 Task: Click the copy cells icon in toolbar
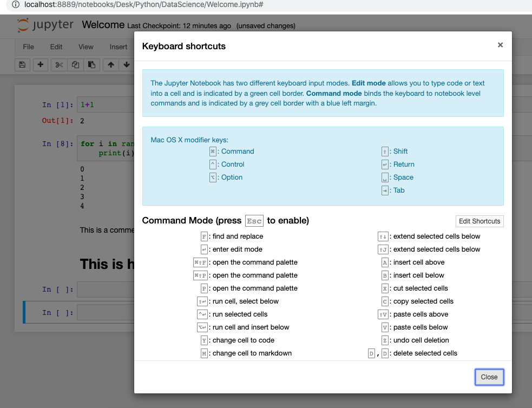[x=75, y=64]
